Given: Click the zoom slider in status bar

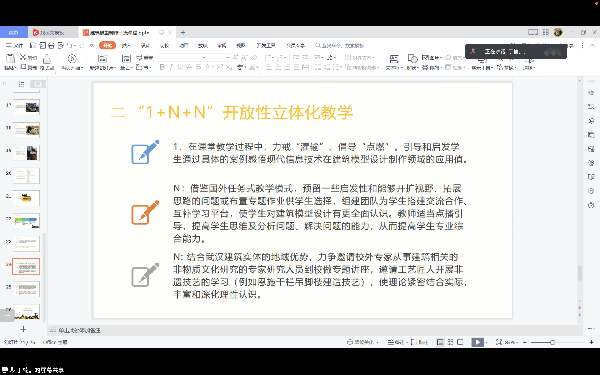Looking at the screenshot, I should (x=552, y=342).
